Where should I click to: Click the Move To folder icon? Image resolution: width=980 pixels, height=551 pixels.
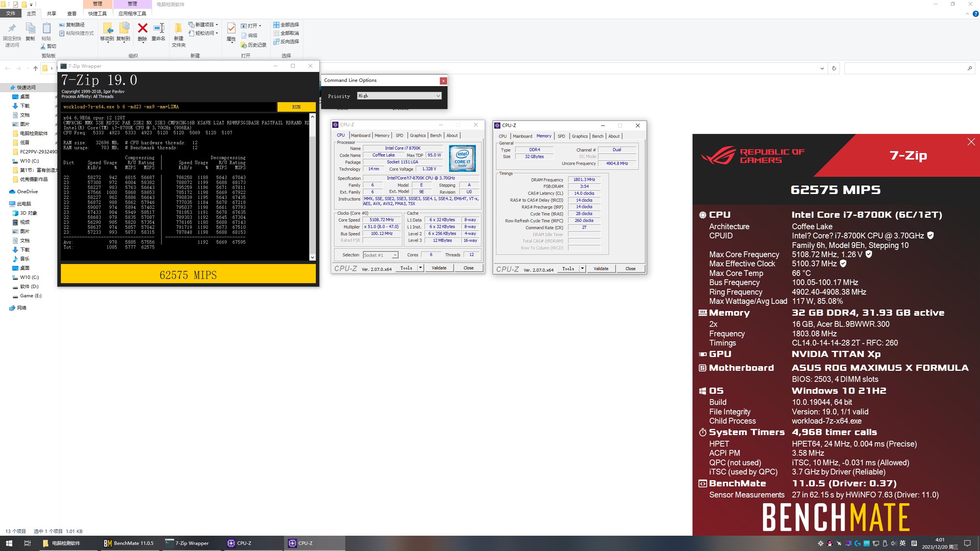click(107, 28)
